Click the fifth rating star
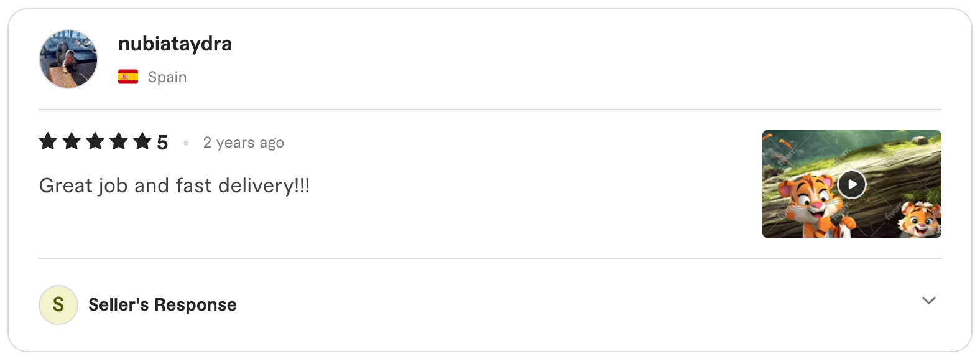The height and width of the screenshot is (361, 980). click(142, 141)
